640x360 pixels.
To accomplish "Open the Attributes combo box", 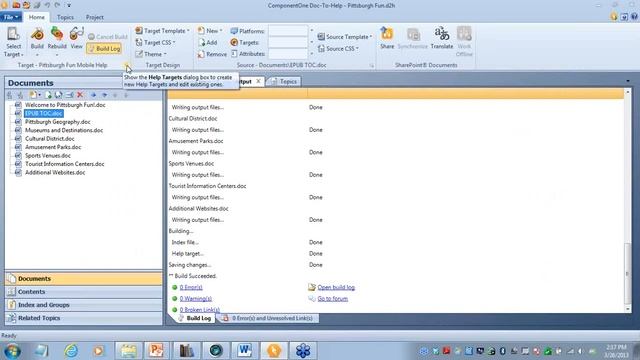I will [x=291, y=53].
